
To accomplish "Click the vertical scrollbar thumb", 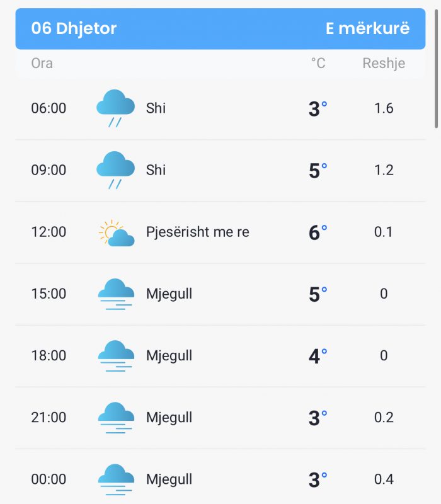I will [436, 69].
